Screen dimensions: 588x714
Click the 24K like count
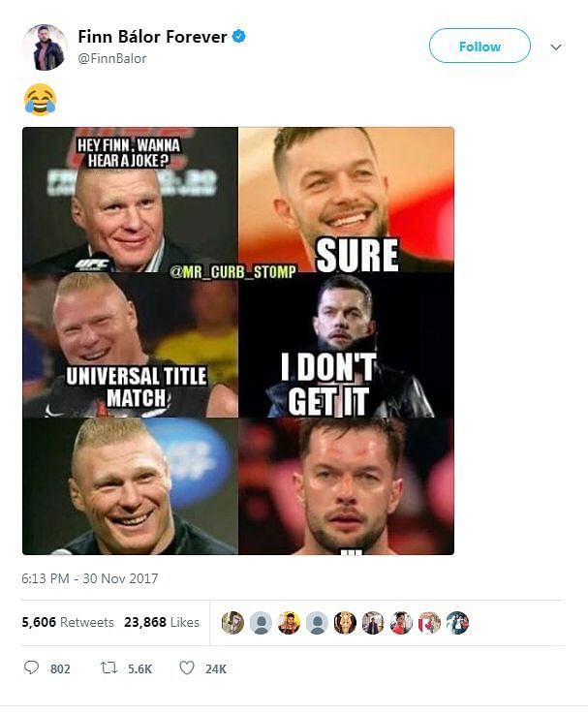pos(215,668)
